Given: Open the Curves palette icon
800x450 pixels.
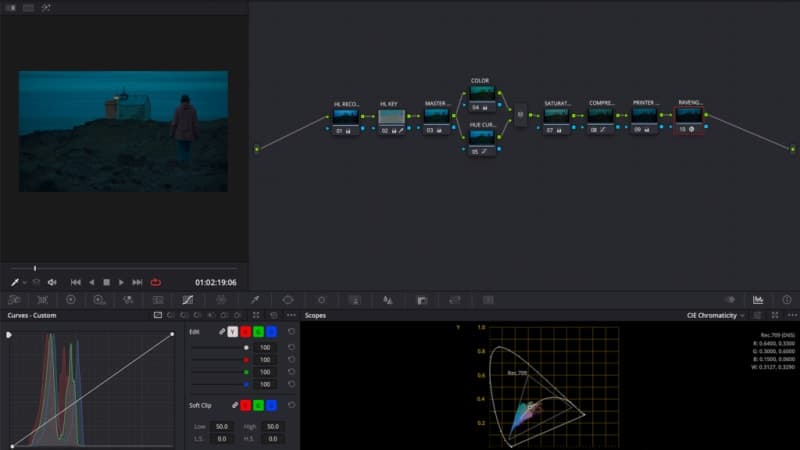Looking at the screenshot, I should point(188,300).
